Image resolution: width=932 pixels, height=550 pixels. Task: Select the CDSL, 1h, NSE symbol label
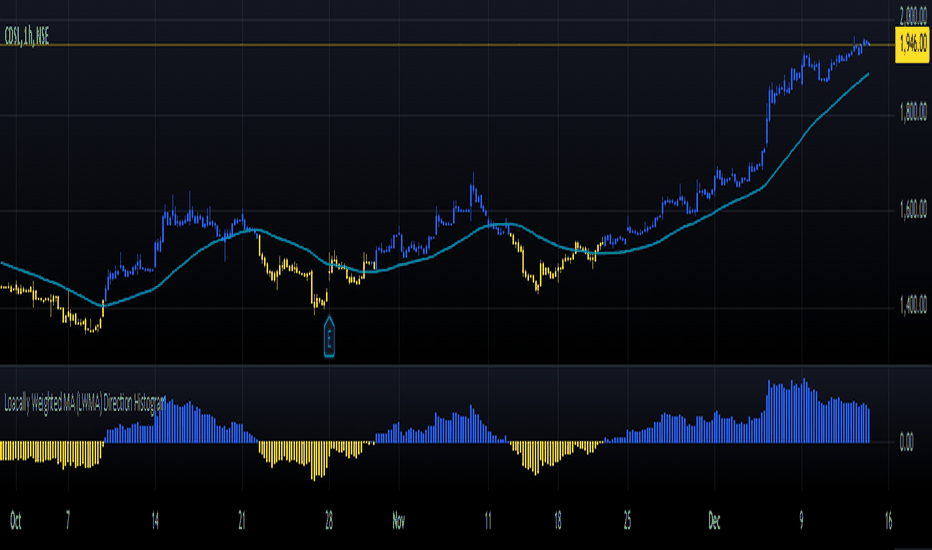click(27, 36)
